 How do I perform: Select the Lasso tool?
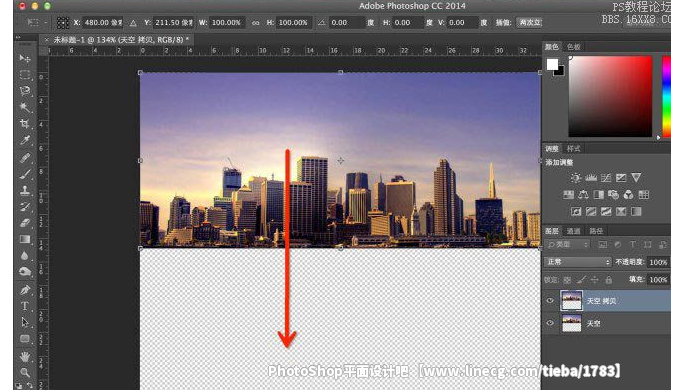(x=25, y=91)
